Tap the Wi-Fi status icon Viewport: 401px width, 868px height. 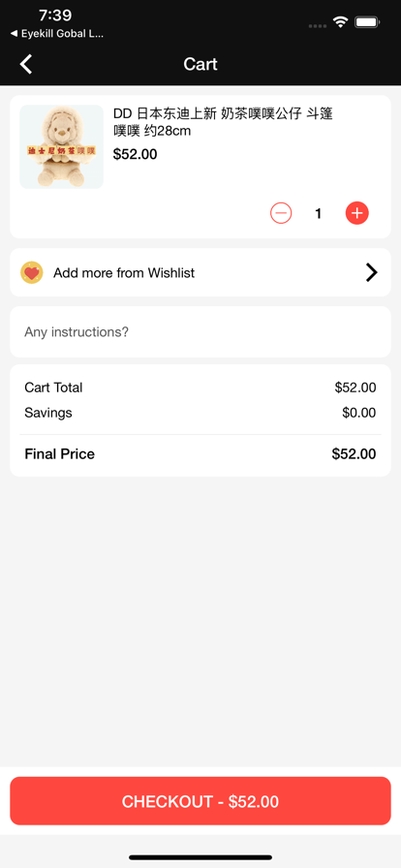click(x=340, y=22)
